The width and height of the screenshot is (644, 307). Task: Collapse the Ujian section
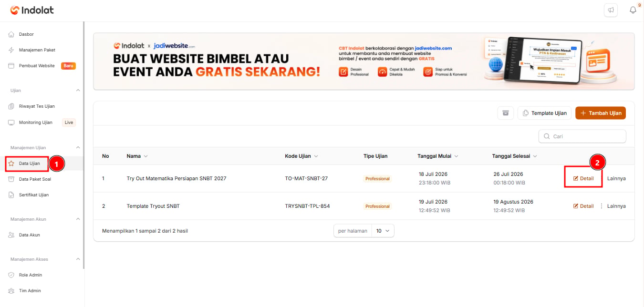pos(78,90)
